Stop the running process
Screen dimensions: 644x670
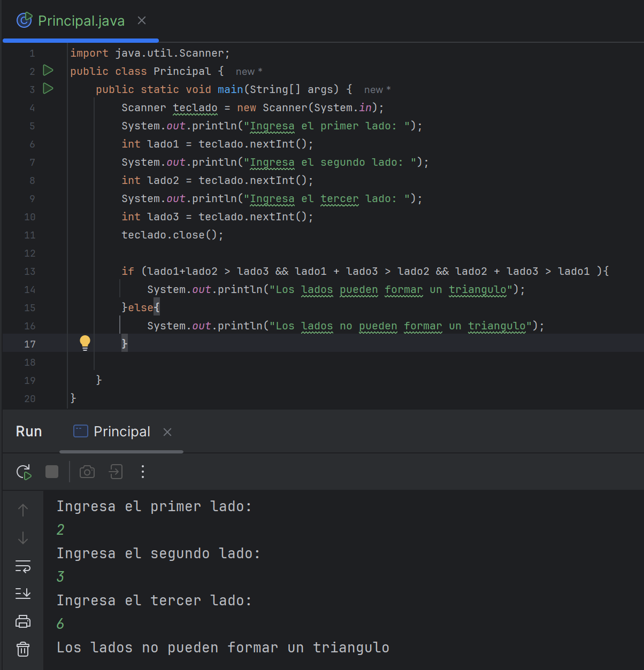coord(52,472)
